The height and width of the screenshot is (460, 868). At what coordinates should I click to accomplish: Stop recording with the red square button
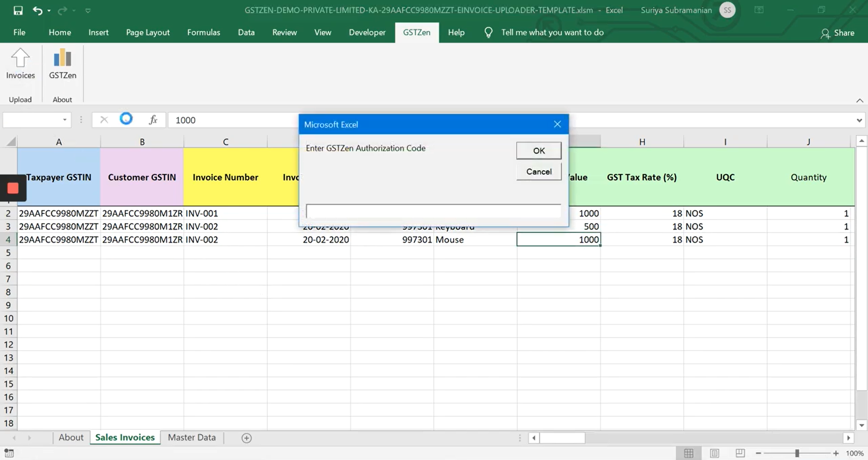tap(13, 188)
